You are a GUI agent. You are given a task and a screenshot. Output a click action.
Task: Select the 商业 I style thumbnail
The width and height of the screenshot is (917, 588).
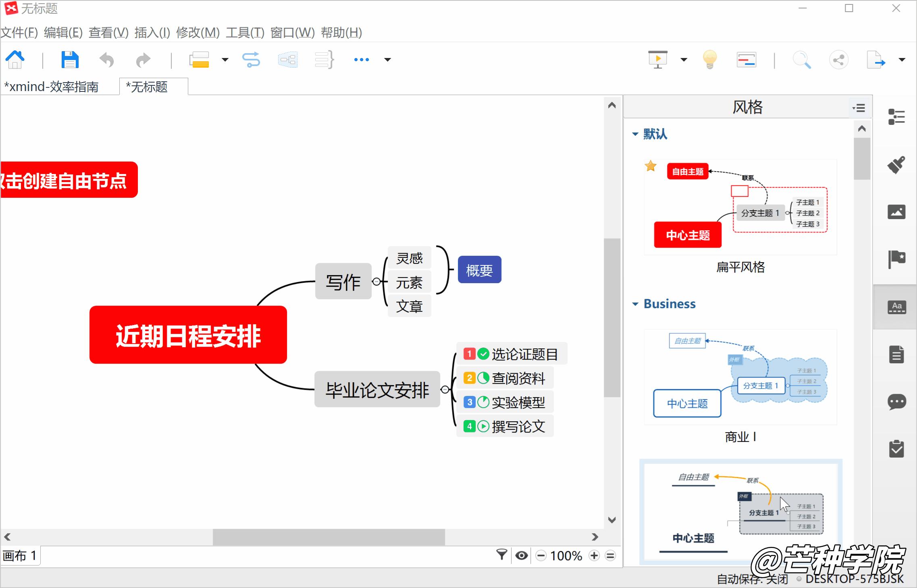pyautogui.click(x=740, y=377)
